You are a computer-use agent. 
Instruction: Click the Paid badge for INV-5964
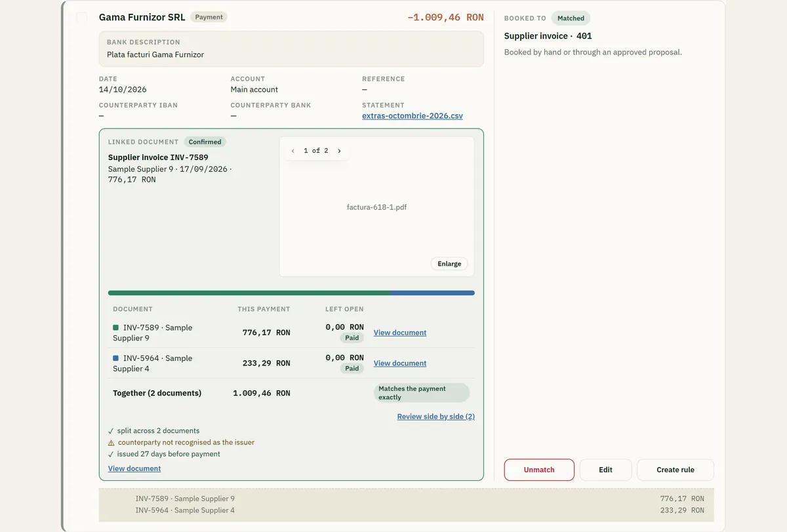click(352, 369)
